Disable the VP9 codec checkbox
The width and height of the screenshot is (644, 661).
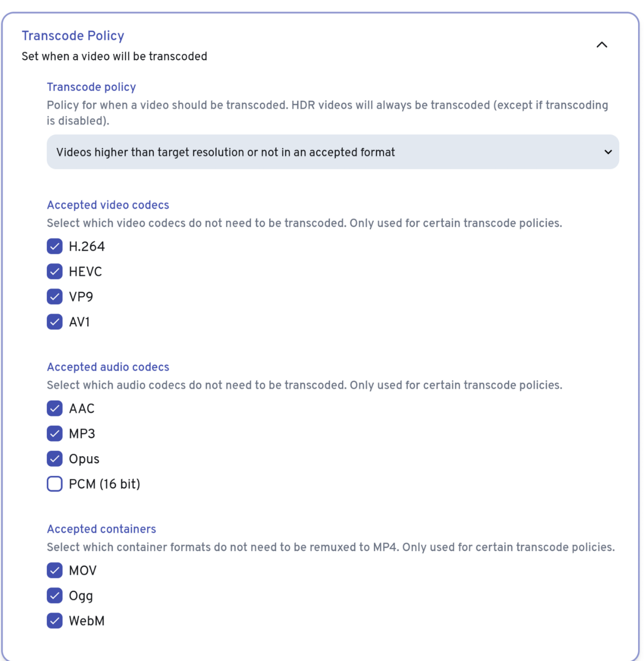55,297
